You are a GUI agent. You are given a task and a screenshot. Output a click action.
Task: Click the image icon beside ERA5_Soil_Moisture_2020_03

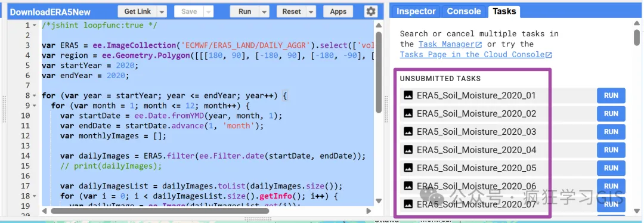click(x=408, y=131)
